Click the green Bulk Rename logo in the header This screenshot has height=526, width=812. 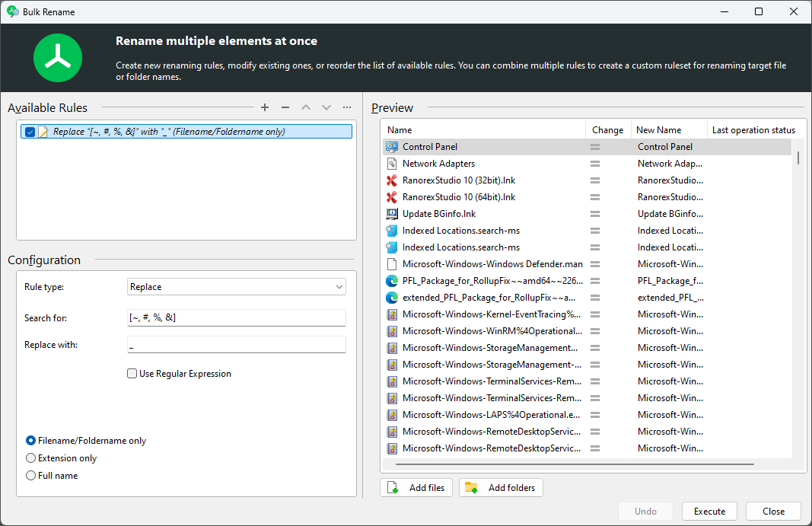(x=58, y=58)
